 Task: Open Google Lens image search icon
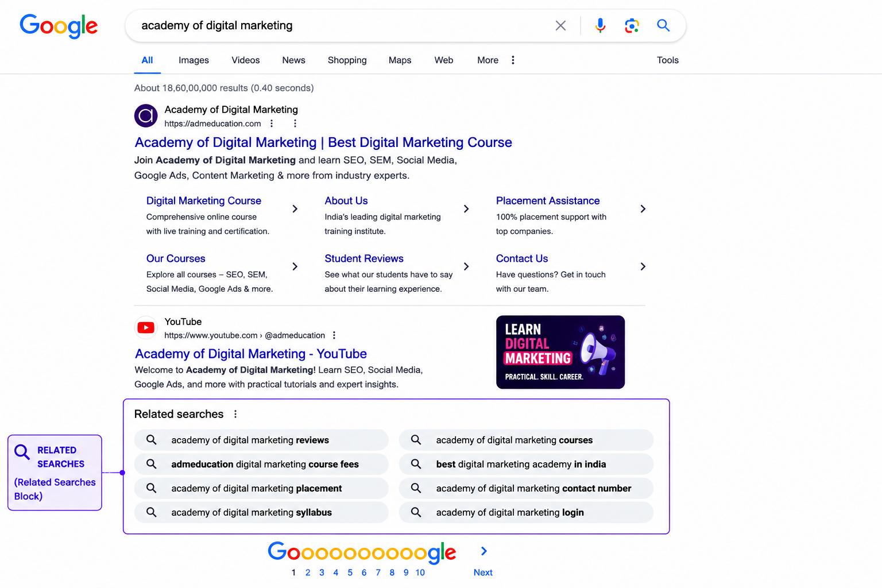pyautogui.click(x=632, y=25)
